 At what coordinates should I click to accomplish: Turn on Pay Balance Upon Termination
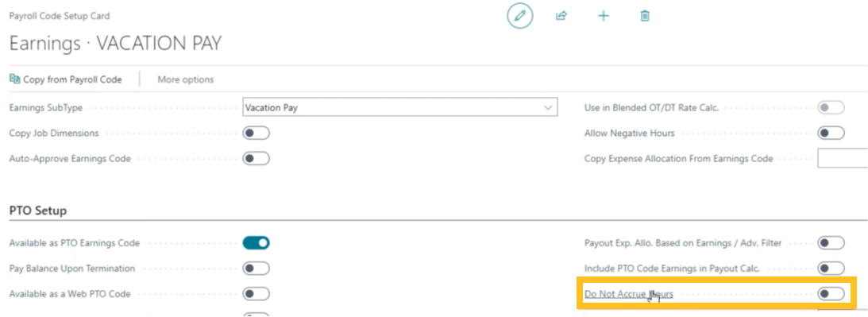[x=257, y=269]
